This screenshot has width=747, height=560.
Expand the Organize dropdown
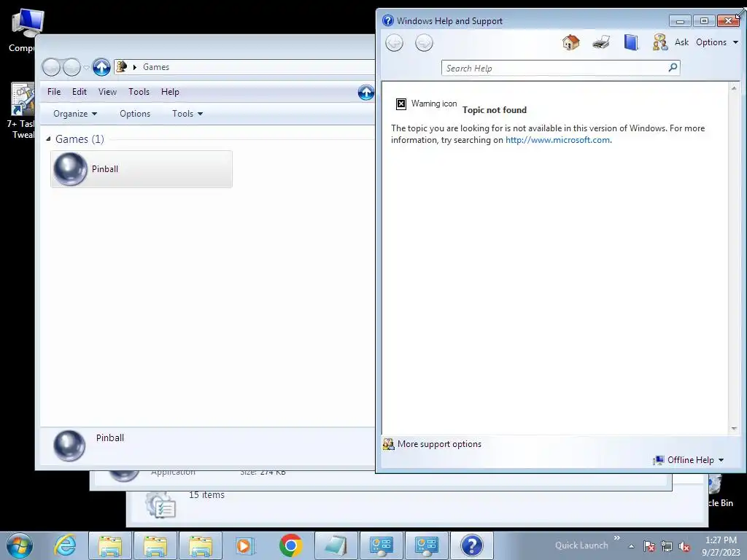coord(75,114)
